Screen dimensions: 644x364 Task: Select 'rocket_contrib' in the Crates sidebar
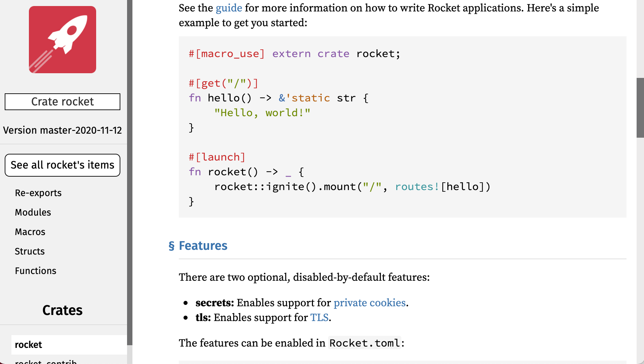point(45,361)
